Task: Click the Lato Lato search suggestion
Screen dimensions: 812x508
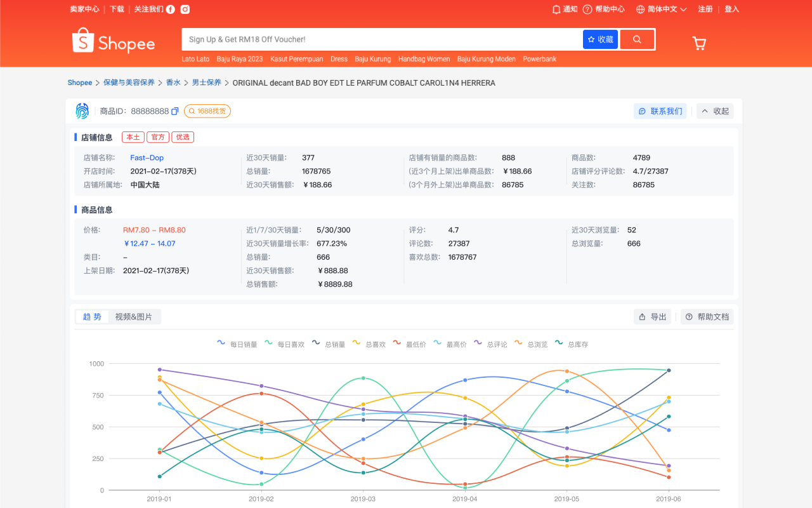Action: coord(195,59)
